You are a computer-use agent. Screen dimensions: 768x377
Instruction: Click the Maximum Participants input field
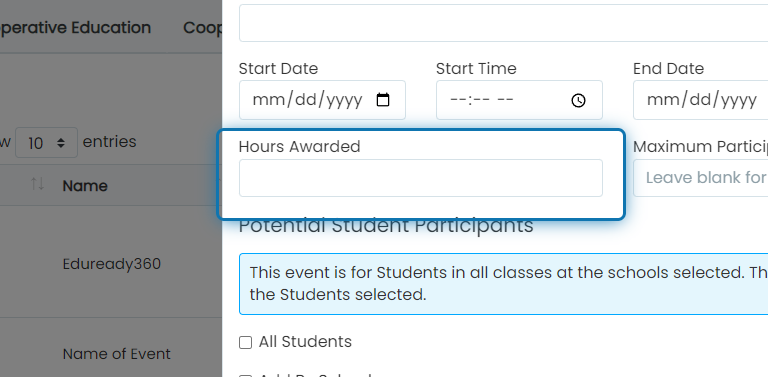(700, 178)
